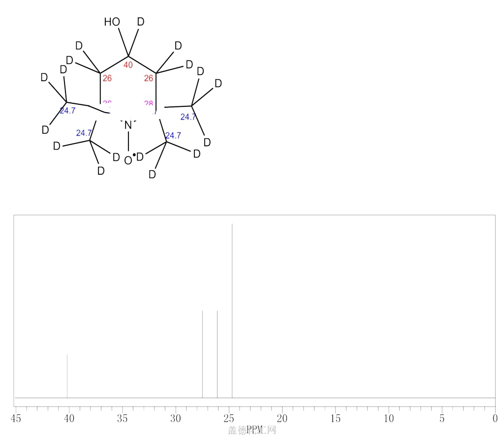The height and width of the screenshot is (443, 504).
Task: Click the tallest spectrum peak at 24.7 ppm
Action: point(232,311)
